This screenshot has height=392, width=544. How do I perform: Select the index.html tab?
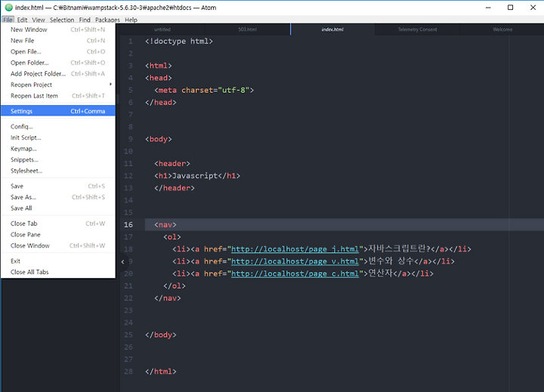(x=332, y=29)
